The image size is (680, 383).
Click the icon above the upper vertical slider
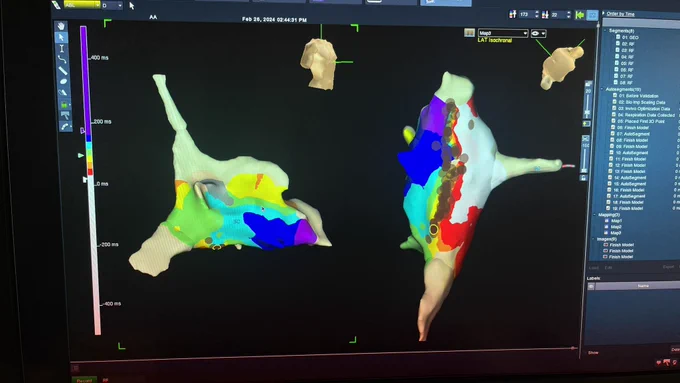pyautogui.click(x=588, y=83)
